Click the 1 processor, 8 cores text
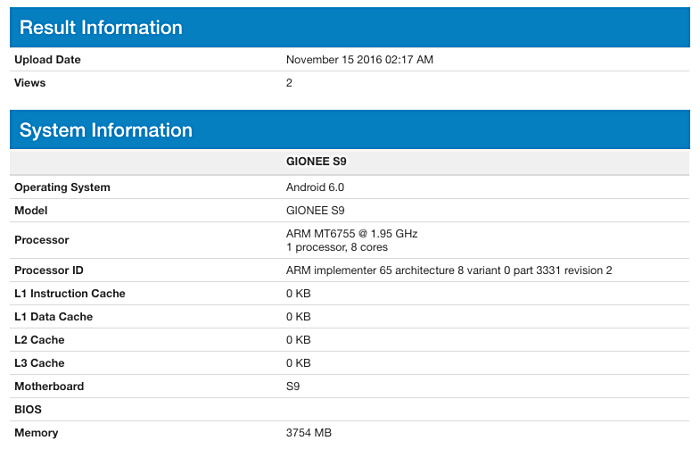This screenshot has height=449, width=700. pos(338,247)
